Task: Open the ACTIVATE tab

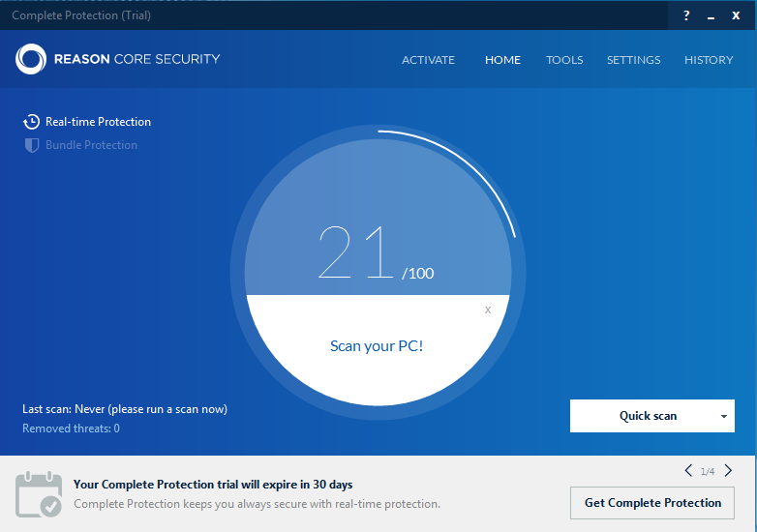Action: [x=428, y=60]
